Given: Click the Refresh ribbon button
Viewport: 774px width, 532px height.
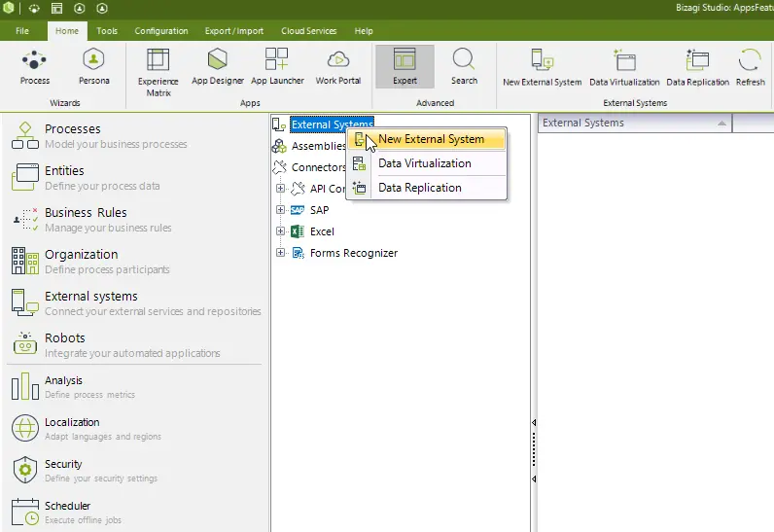Looking at the screenshot, I should tap(751, 68).
